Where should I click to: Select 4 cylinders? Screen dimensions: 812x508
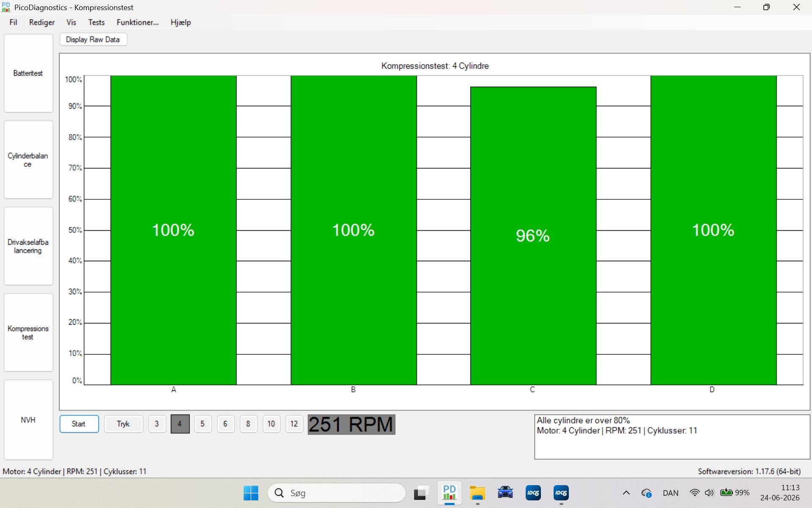pos(180,424)
